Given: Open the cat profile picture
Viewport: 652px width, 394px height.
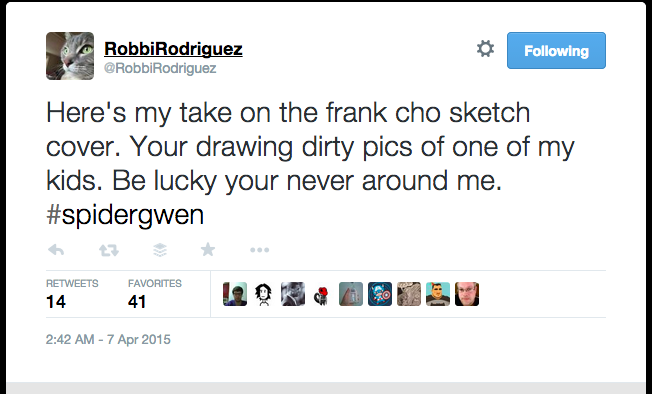Looking at the screenshot, I should 70,56.
